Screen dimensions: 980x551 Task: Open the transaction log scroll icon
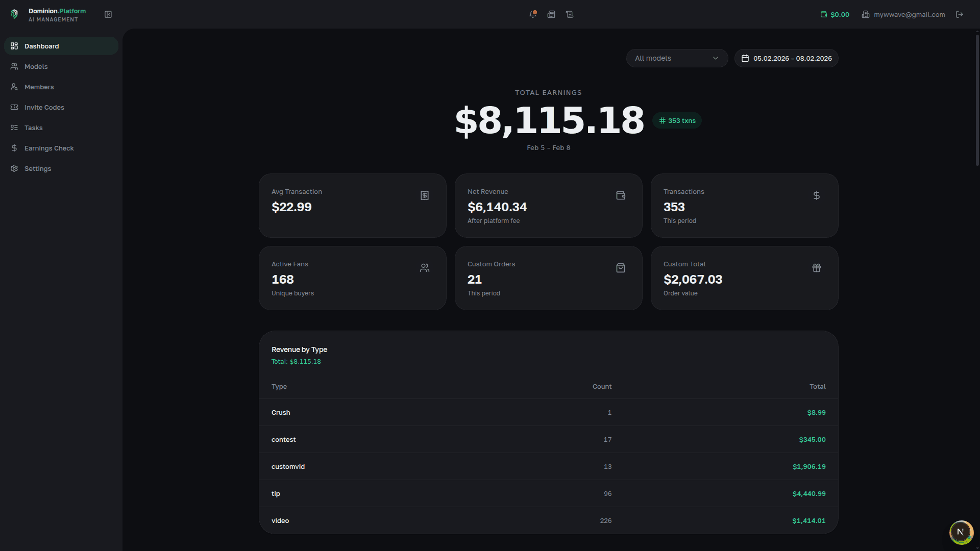coord(570,14)
